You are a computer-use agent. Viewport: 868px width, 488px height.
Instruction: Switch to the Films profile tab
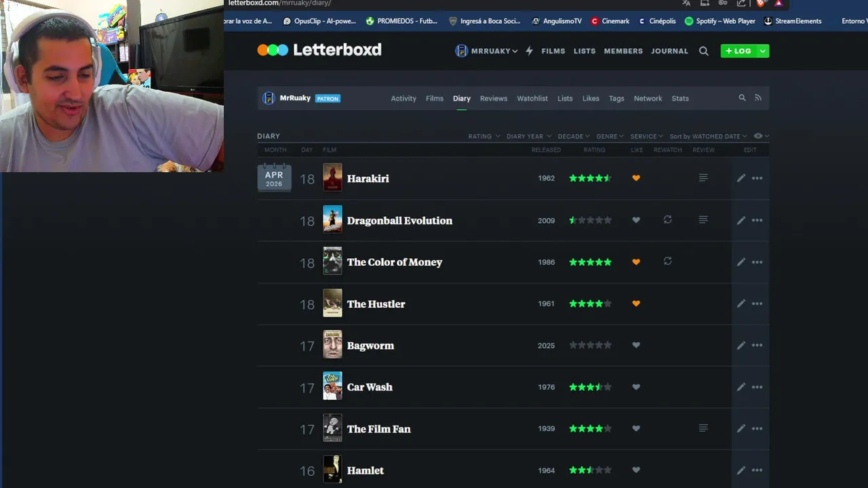[435, 98]
